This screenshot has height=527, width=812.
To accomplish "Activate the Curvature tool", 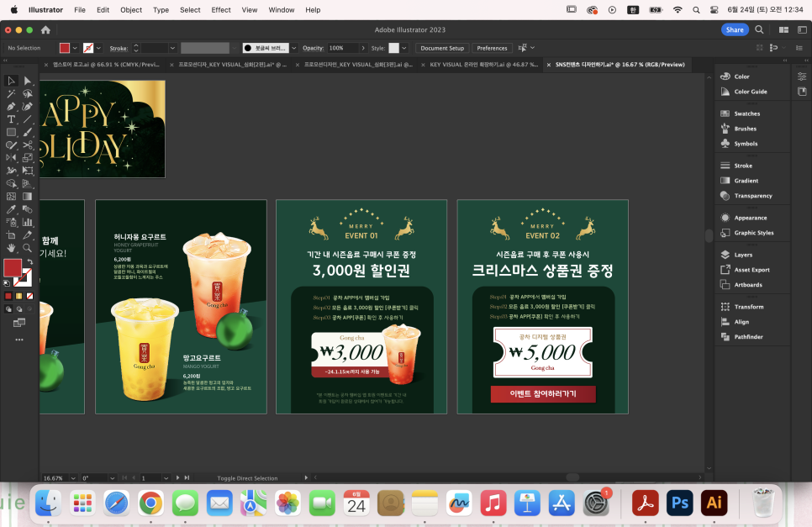I will (28, 107).
